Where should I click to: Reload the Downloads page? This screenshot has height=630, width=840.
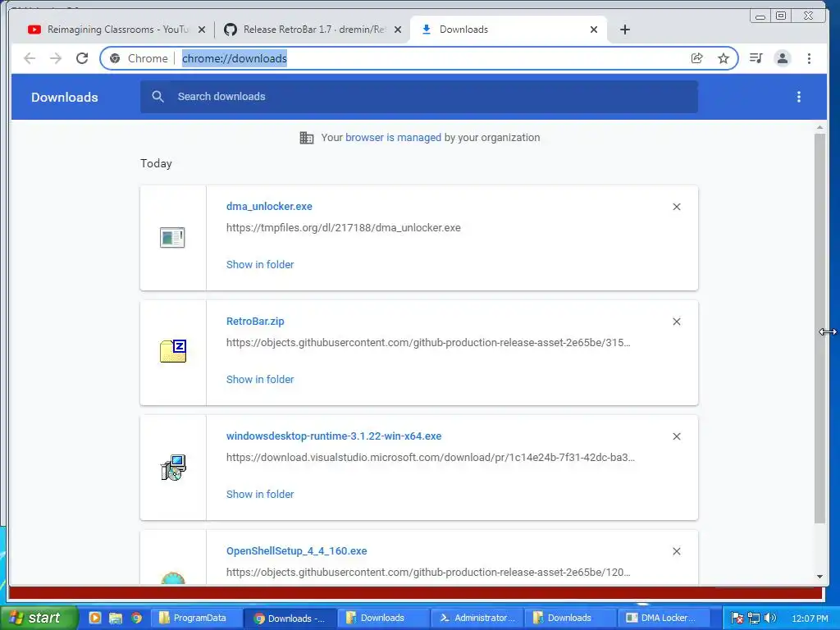point(82,58)
